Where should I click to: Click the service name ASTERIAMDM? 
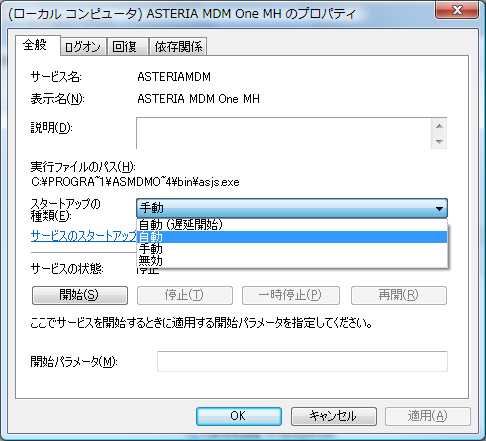tap(174, 77)
